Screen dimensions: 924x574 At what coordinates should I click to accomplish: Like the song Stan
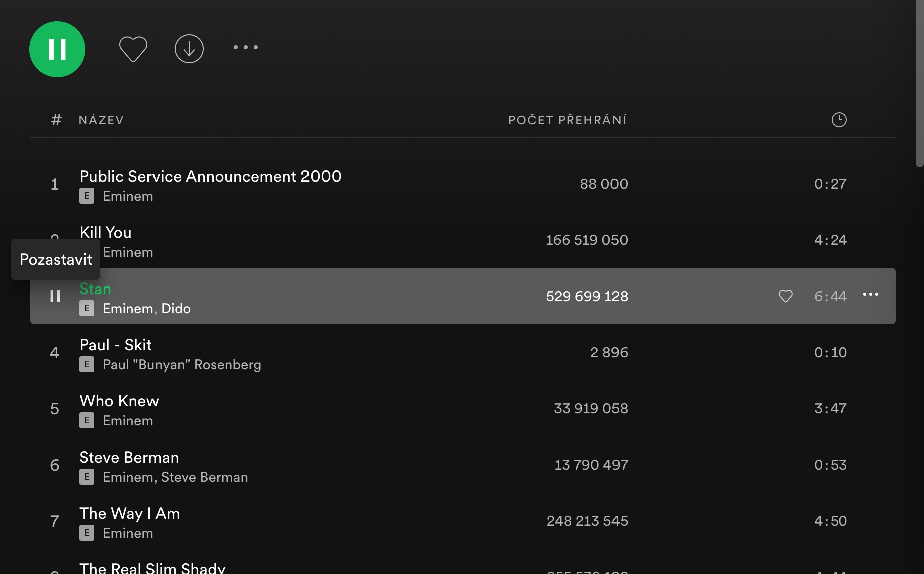click(785, 296)
